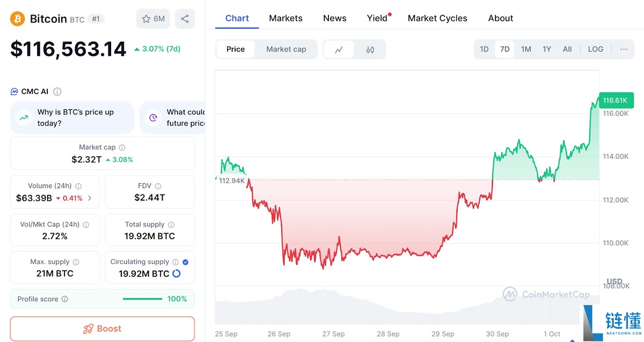Open the info tooltip beside Market cap
This screenshot has height=342, width=644.
(122, 147)
